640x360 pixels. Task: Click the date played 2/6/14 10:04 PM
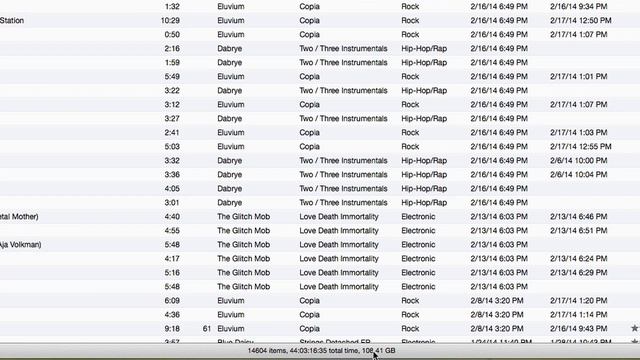tap(578, 175)
